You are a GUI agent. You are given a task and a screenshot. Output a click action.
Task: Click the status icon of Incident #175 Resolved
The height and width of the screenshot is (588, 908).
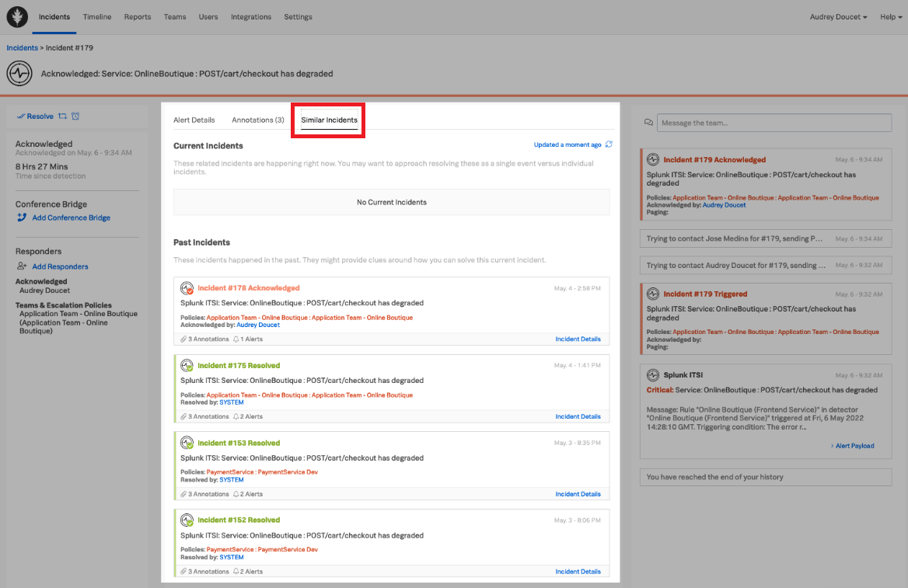coord(187,366)
